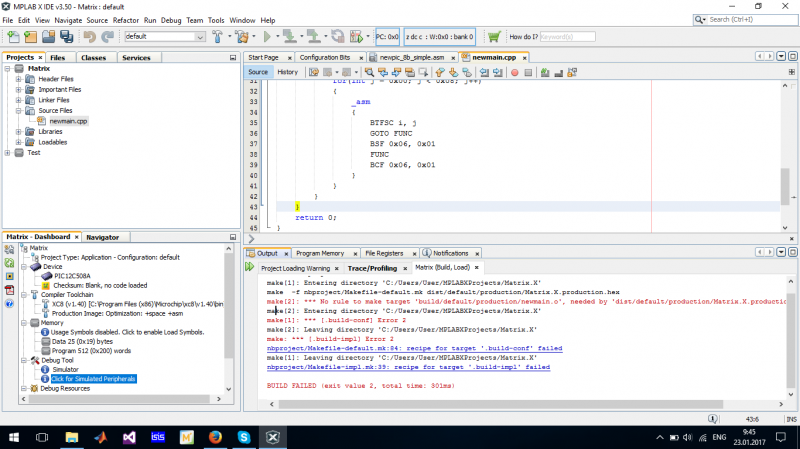Click the Make and Program Device icon
The height and width of the screenshot is (449, 800).
point(290,37)
